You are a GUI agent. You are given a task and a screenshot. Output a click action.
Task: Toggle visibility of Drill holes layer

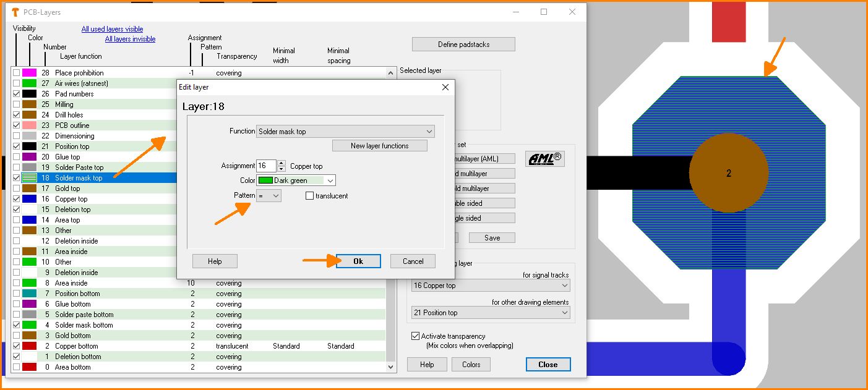click(17, 115)
